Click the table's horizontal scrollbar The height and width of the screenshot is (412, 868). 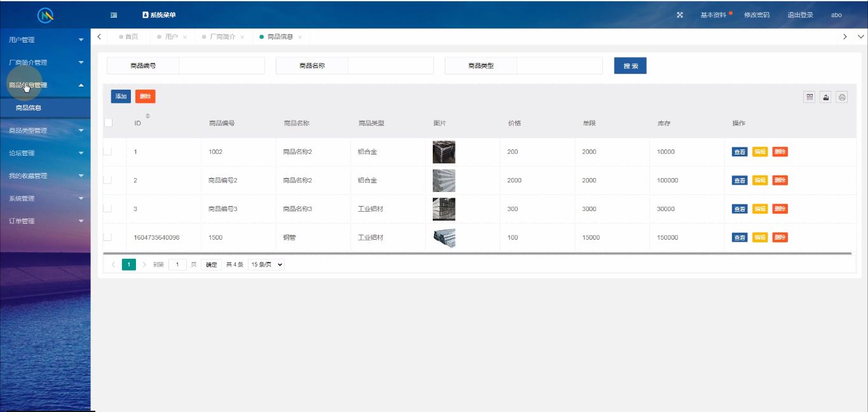[477, 253]
